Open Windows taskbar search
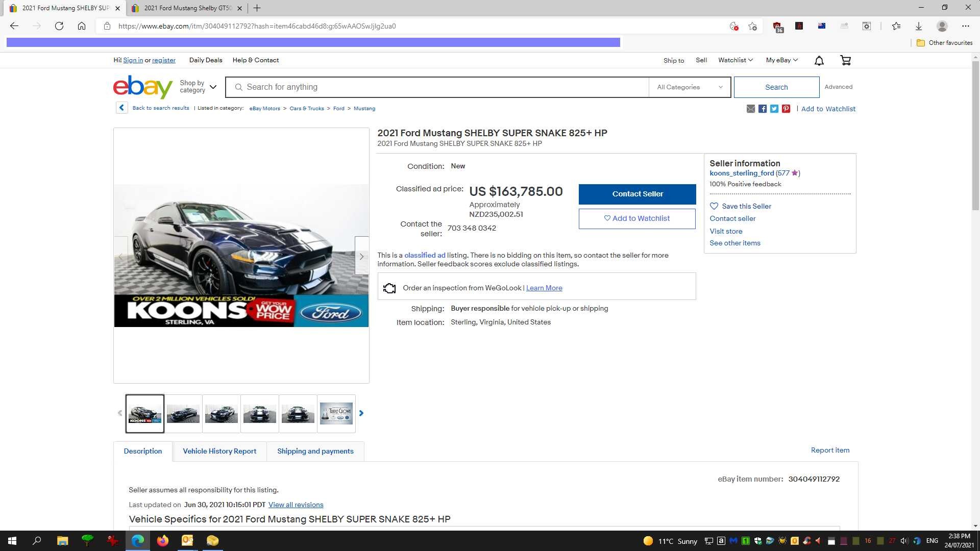The image size is (980, 551). tap(37, 541)
